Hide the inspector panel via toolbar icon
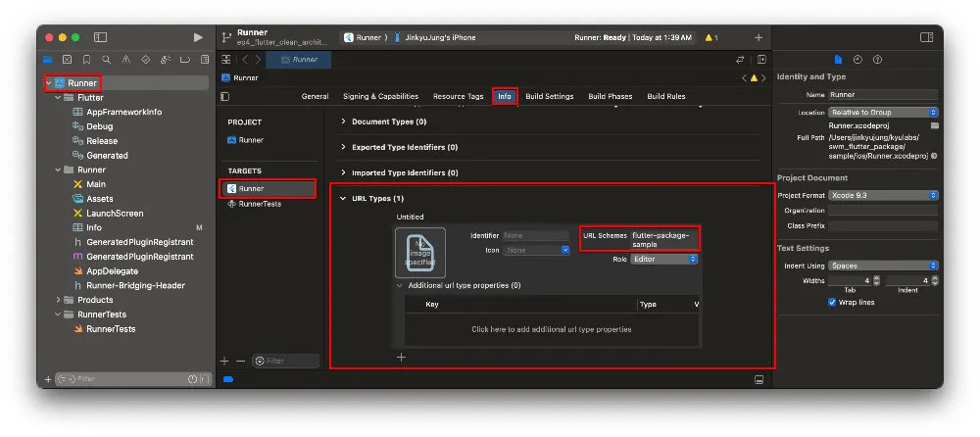The width and height of the screenshot is (980, 437). click(926, 37)
